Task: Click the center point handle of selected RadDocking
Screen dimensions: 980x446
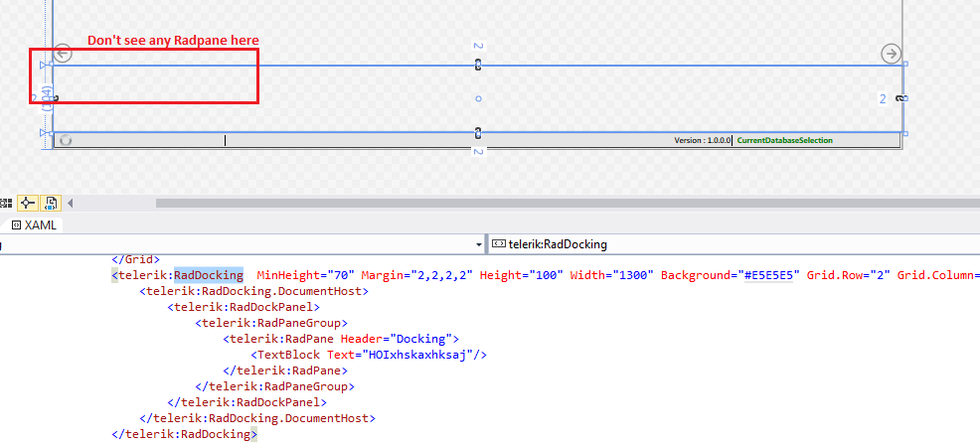Action: point(478,98)
